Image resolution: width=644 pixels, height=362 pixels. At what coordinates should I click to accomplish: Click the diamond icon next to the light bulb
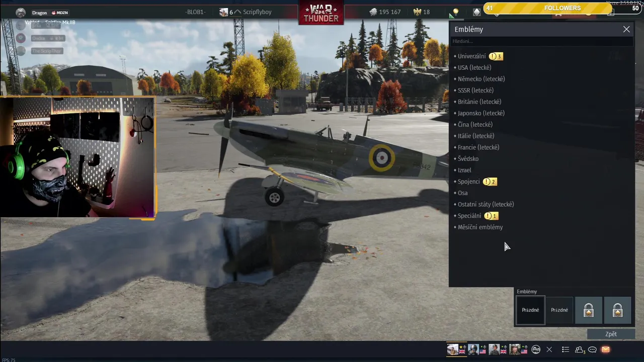[x=476, y=12]
